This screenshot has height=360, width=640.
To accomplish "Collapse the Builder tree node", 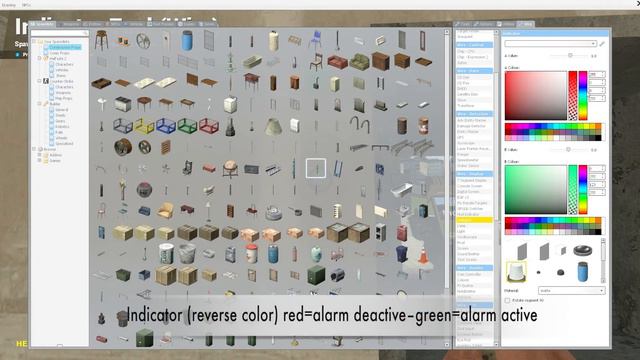I will 40,104.
